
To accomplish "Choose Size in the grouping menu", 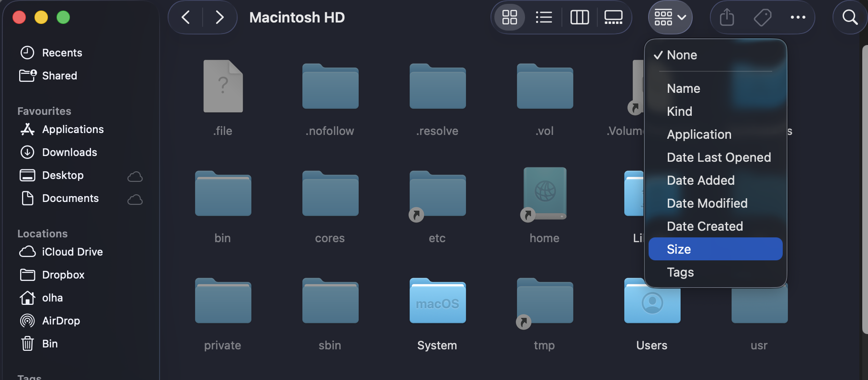I will (x=716, y=249).
